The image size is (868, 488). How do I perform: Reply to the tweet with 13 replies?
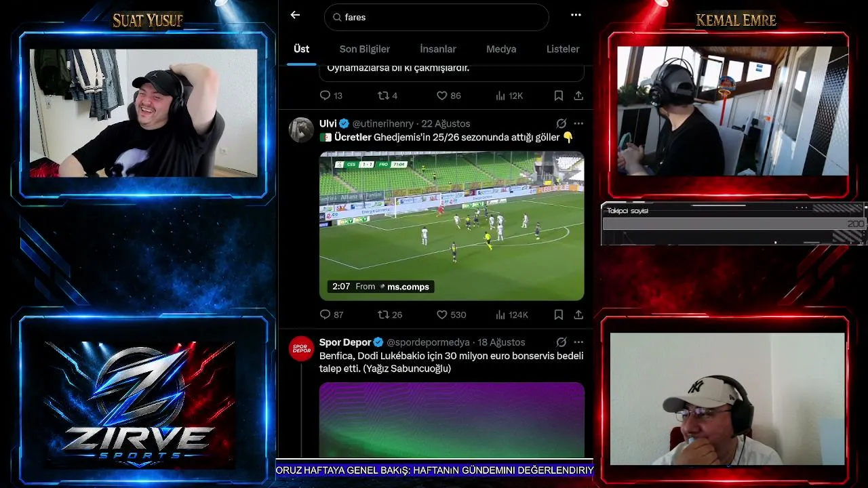point(331,96)
